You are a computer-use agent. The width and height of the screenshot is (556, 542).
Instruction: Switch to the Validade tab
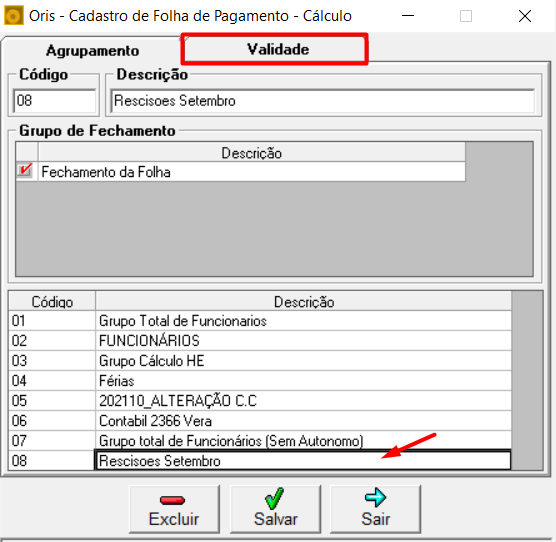coord(274,49)
